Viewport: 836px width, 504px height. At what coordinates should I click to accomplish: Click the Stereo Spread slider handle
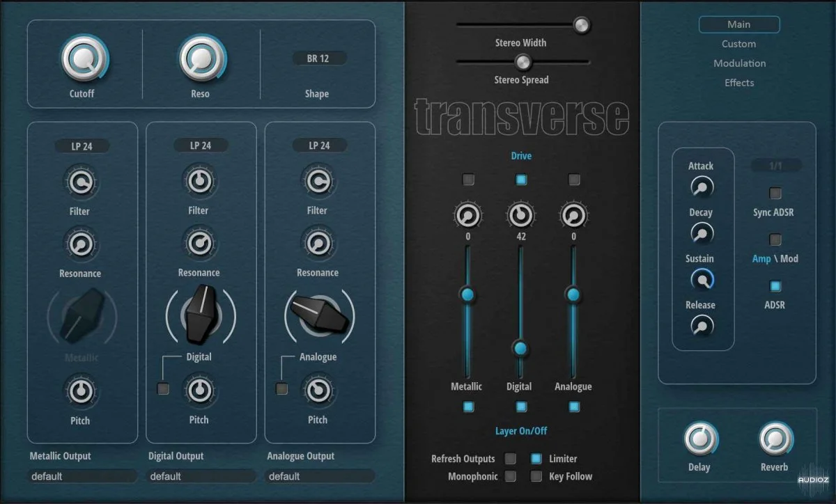coord(522,62)
